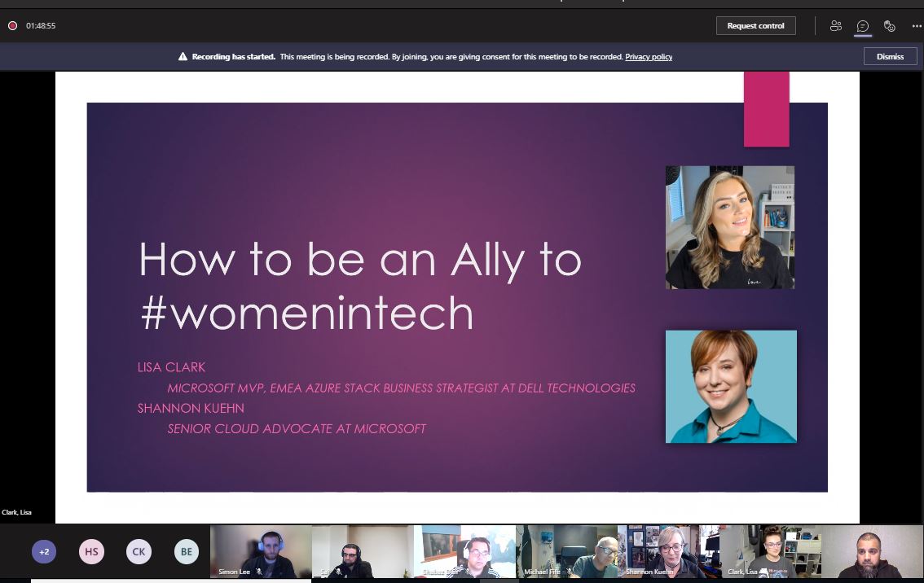The width and height of the screenshot is (924, 583).
Task: Click the 'MICROSOFT MVP, EMEA AZURE STACK' subtitle line
Action: coord(401,388)
